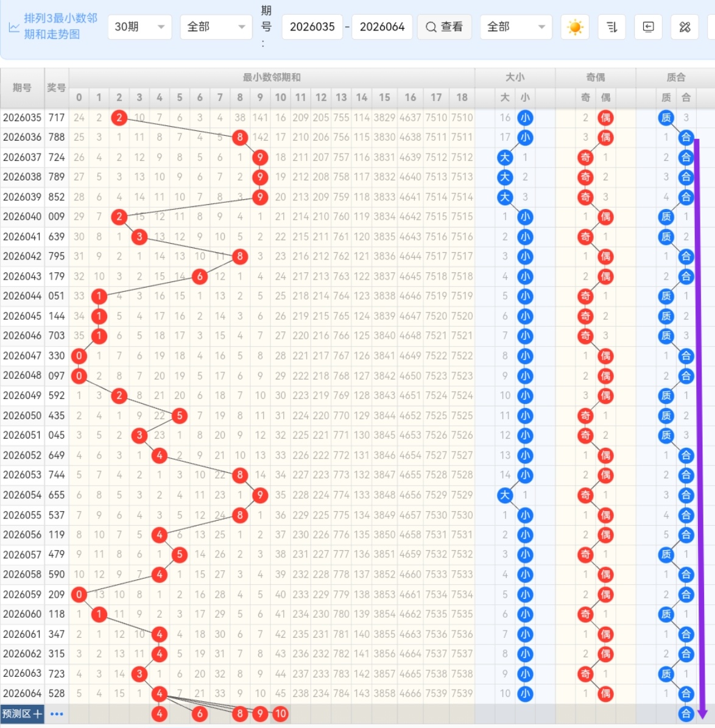Click red ball 9 in row 2026037

[x=260, y=157]
